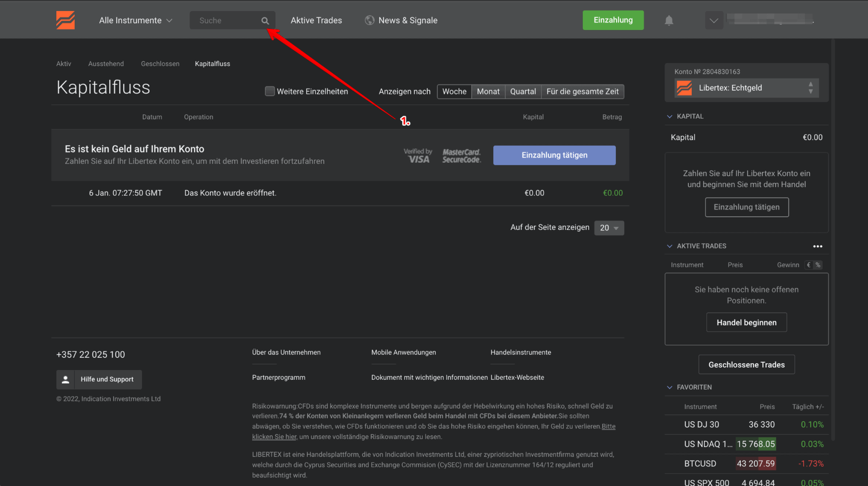The width and height of the screenshot is (868, 486).
Task: Switch profit display to percent symbol
Action: tap(818, 265)
